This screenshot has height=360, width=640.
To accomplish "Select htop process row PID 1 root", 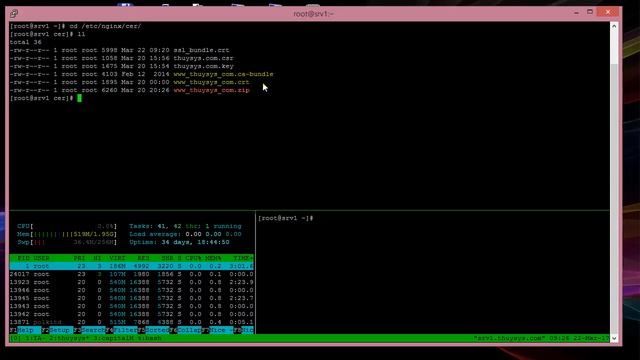I will (131, 266).
